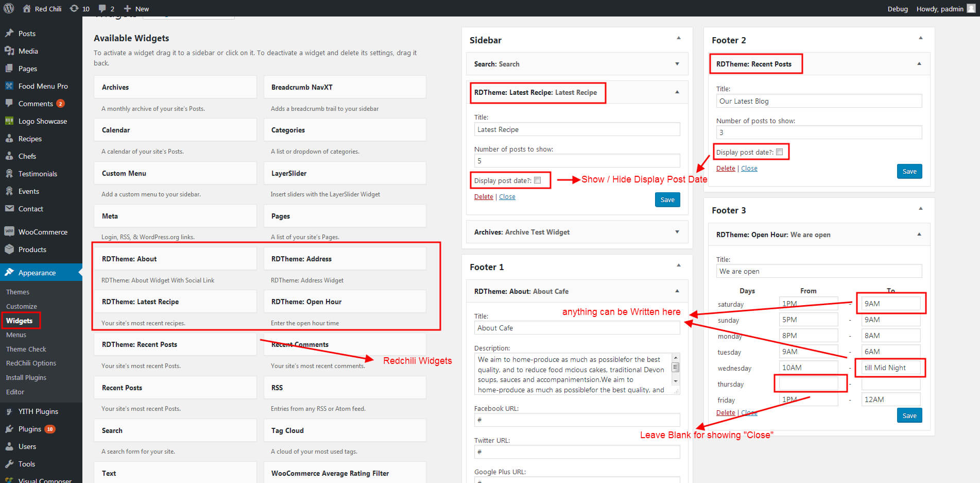
Task: Open Editor submenu item
Action: click(15, 392)
